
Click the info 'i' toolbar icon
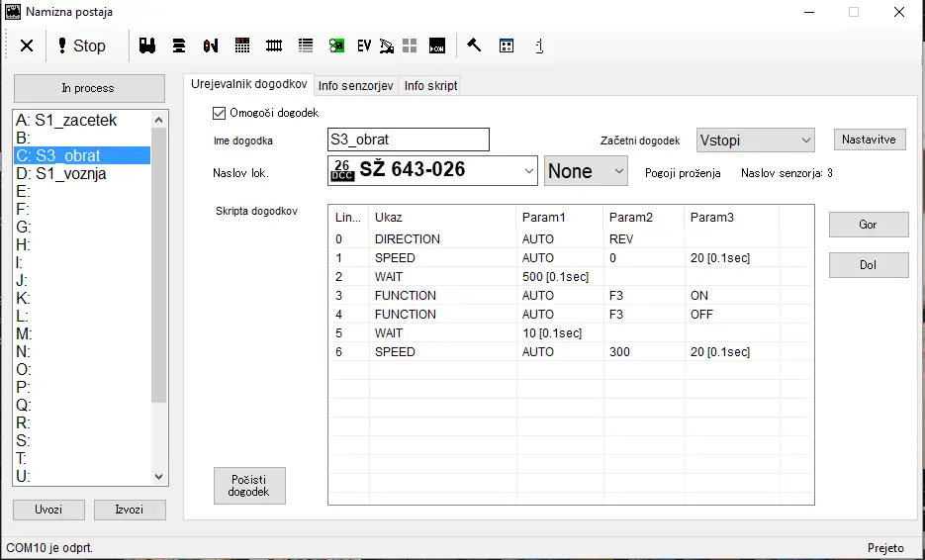pyautogui.click(x=539, y=46)
